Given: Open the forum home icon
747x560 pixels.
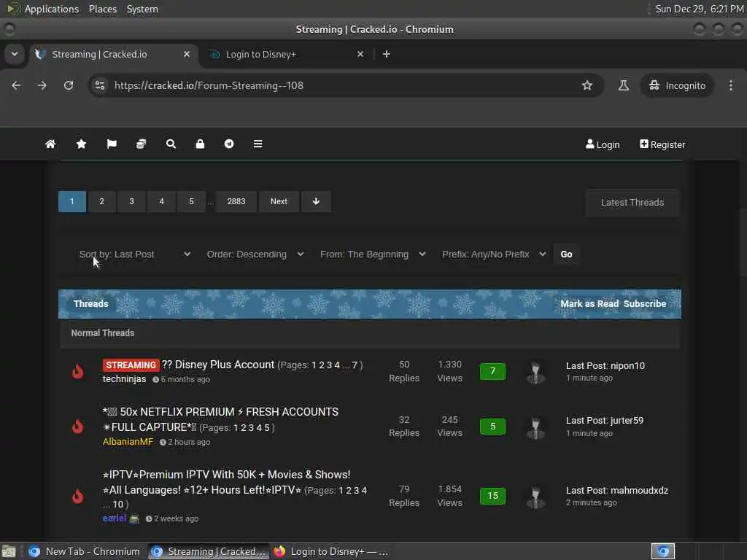Looking at the screenshot, I should tap(50, 144).
